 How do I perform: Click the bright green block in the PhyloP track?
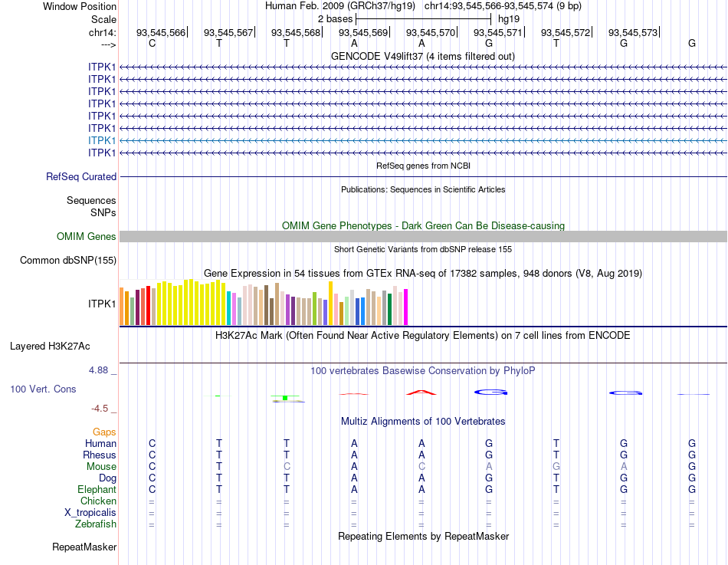point(285,398)
